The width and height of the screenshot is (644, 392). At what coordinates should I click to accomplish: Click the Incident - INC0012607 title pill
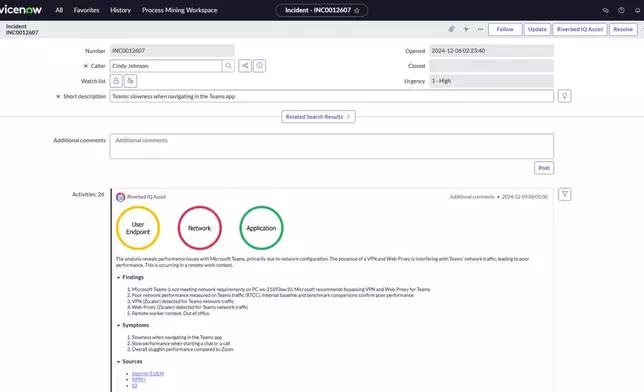point(322,10)
